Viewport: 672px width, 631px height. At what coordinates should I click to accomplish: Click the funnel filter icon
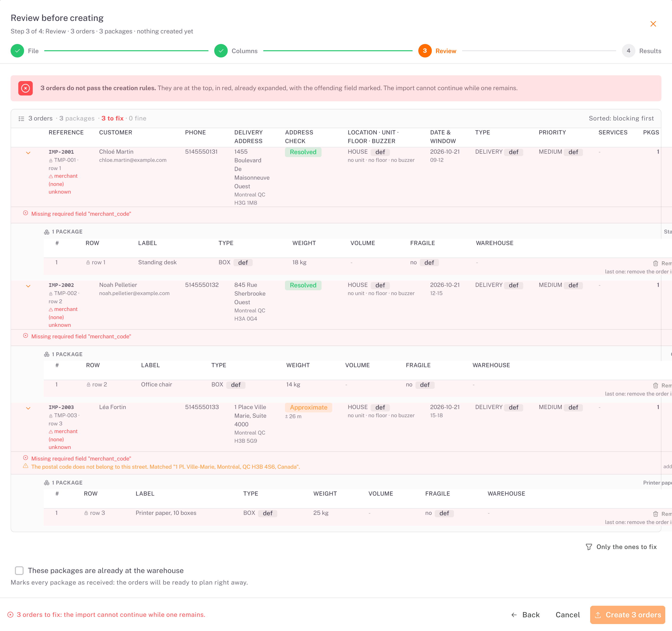point(588,547)
